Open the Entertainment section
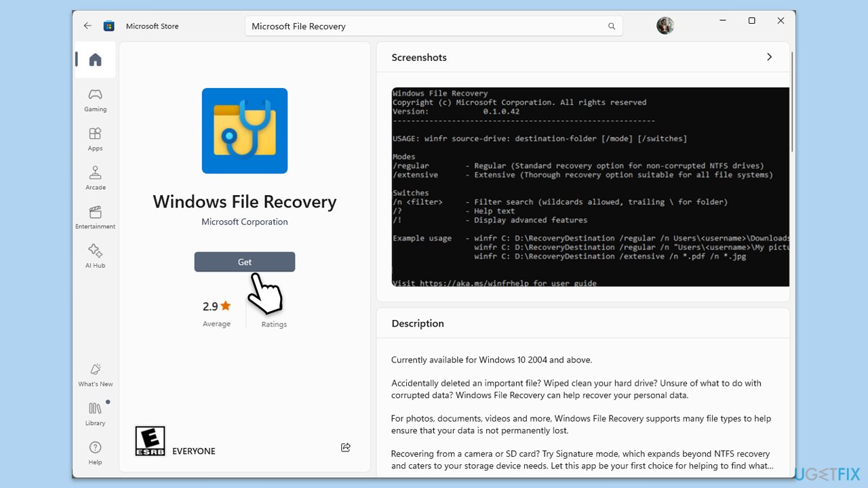The image size is (868, 488). (x=96, y=217)
